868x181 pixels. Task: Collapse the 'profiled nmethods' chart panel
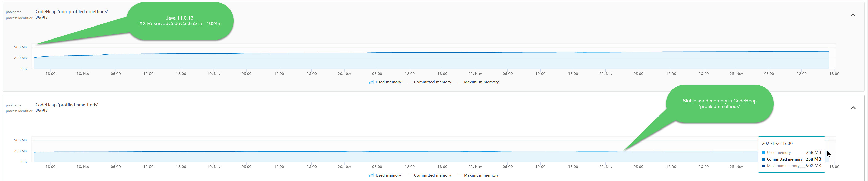[853, 108]
